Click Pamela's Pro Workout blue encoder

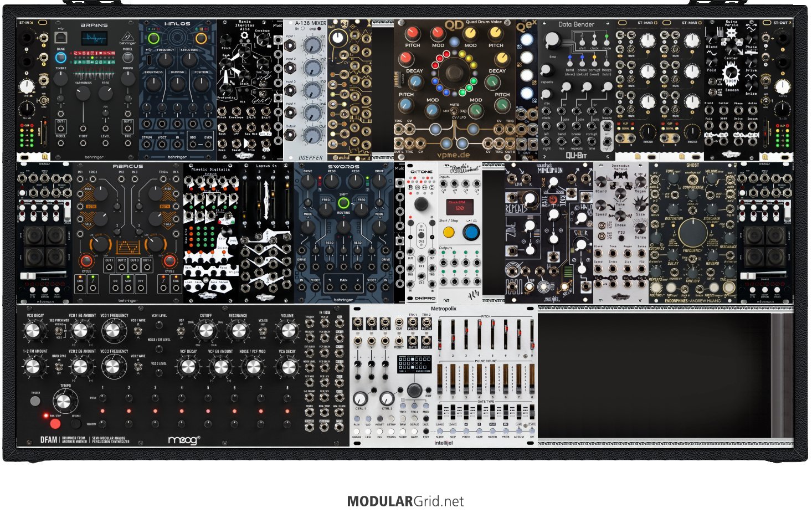[471, 232]
